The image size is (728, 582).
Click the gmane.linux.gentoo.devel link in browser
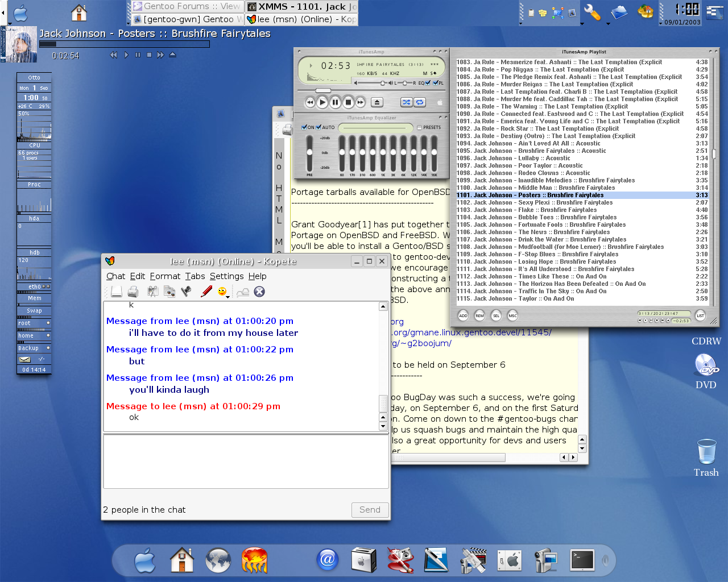pos(471,332)
